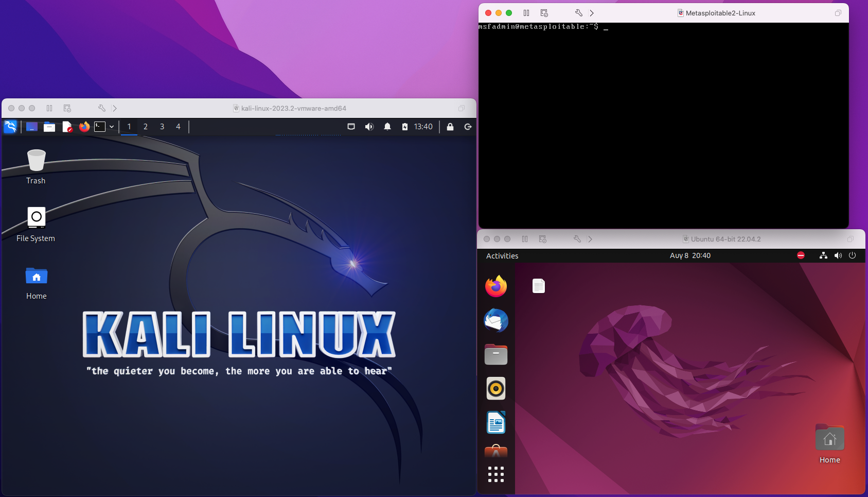Screen dimensions: 868x497
Task: Show Applications grid in Ubuntu dock
Action: click(496, 474)
